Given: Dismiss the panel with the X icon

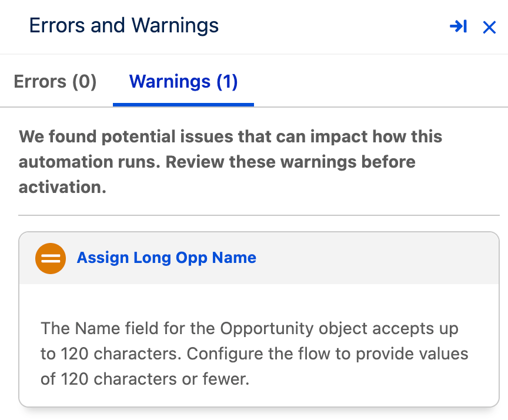Looking at the screenshot, I should [x=489, y=27].
